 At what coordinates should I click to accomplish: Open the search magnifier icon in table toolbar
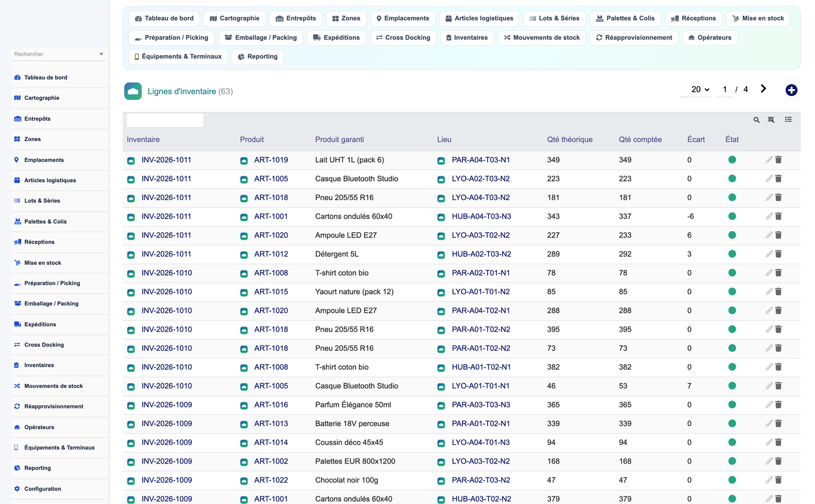[x=757, y=120]
